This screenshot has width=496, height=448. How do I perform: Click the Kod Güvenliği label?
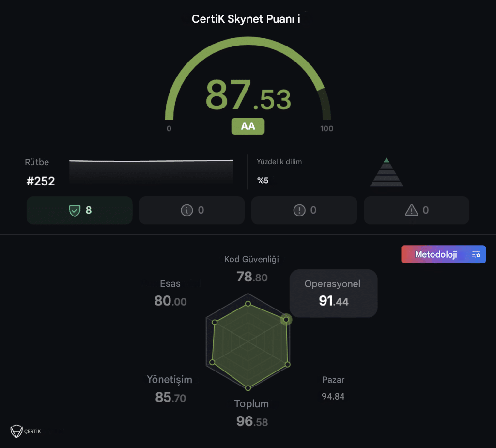coord(251,259)
